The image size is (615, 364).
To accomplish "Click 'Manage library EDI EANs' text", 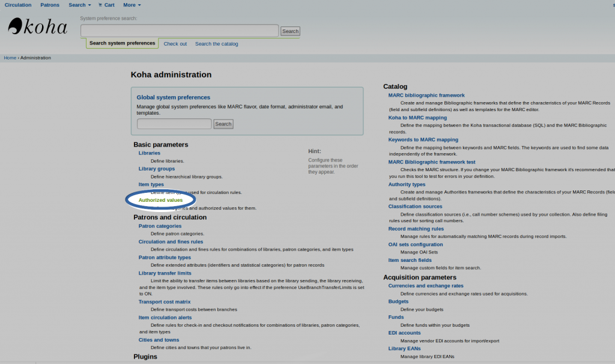I will pyautogui.click(x=427, y=357).
